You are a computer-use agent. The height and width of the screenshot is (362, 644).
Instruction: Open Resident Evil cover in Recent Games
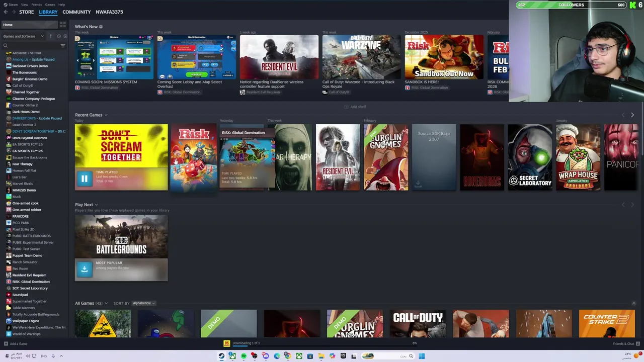point(338,157)
